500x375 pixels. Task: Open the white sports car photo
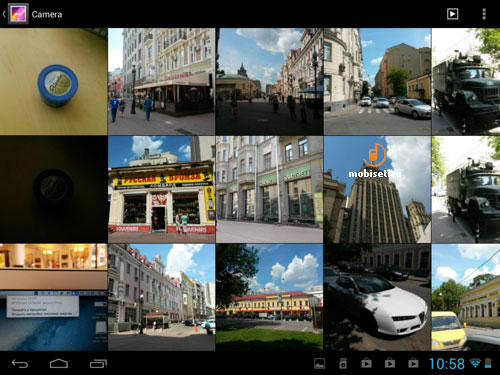[x=377, y=297]
